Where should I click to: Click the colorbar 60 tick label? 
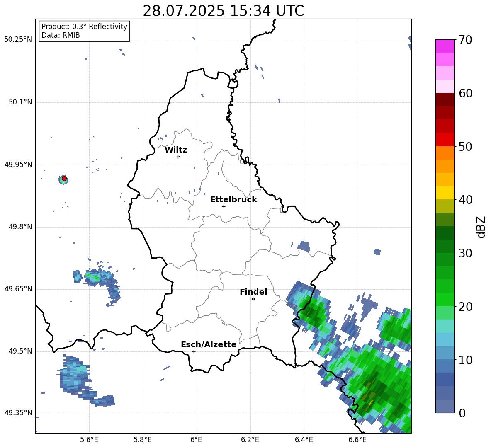click(x=465, y=93)
